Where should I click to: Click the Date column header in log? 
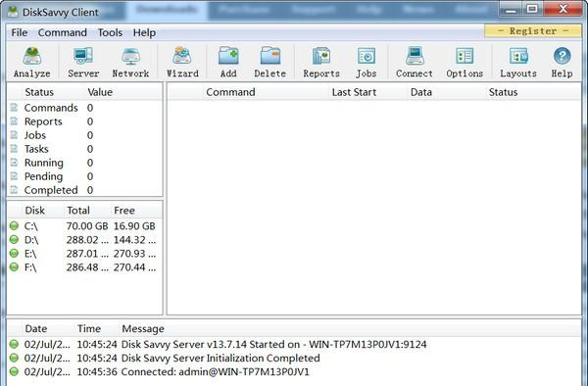tap(36, 328)
